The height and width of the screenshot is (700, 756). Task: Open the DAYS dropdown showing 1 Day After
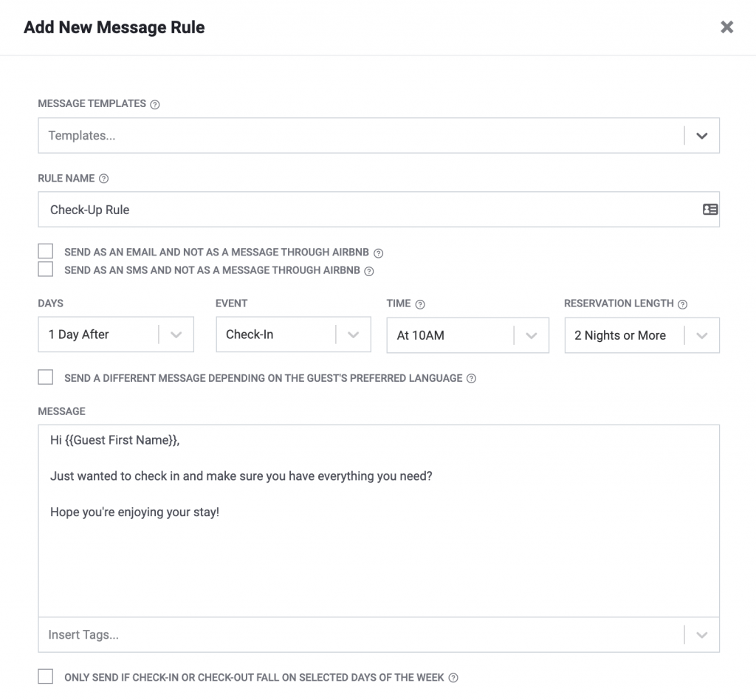point(176,334)
